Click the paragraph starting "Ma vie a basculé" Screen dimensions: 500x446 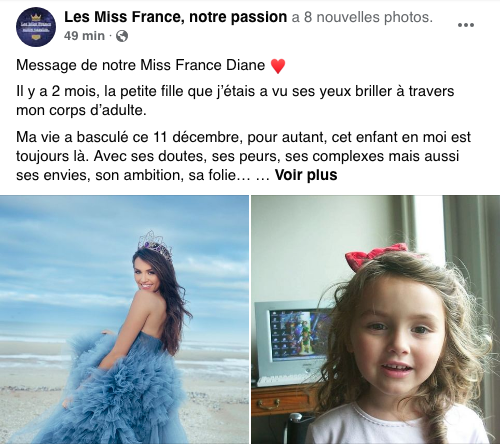[243, 156]
